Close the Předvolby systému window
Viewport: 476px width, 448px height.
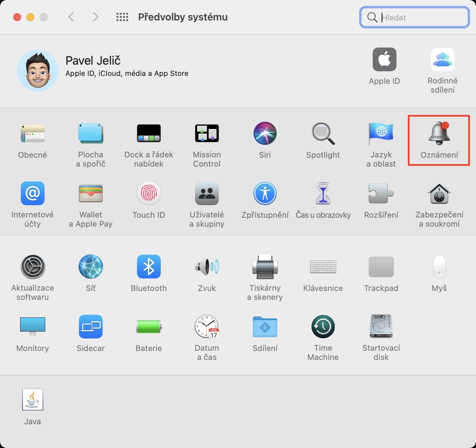coord(17,17)
